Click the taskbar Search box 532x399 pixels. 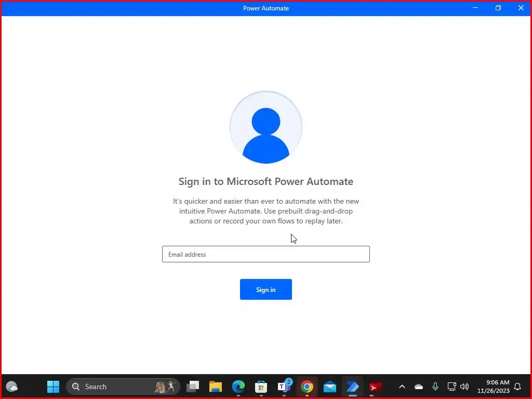pyautogui.click(x=123, y=387)
